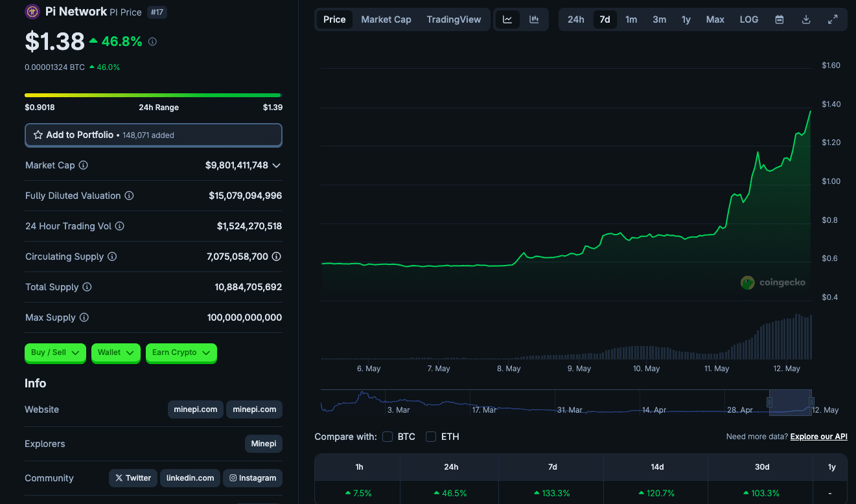Set chart range to 24h

575,19
